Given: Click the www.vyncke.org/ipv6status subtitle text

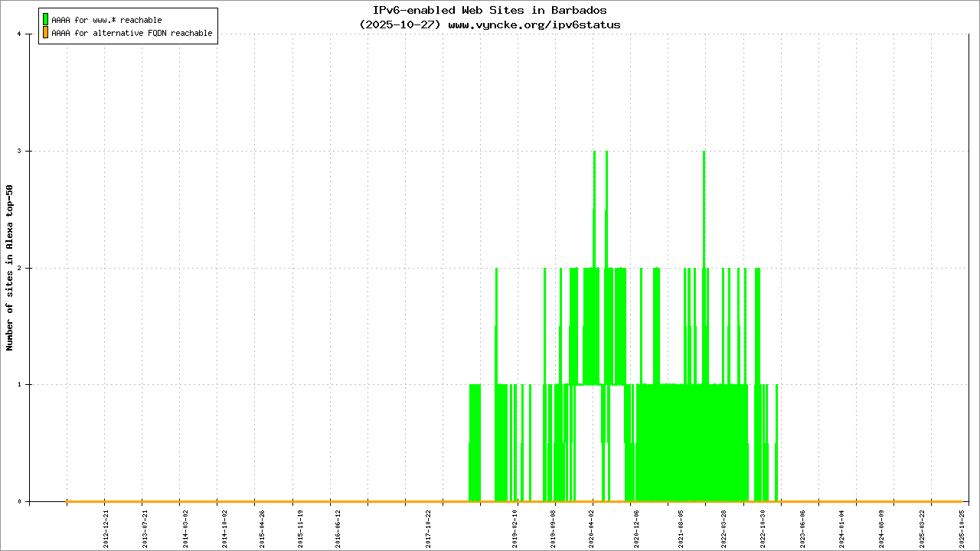Looking at the screenshot, I should click(x=534, y=24).
